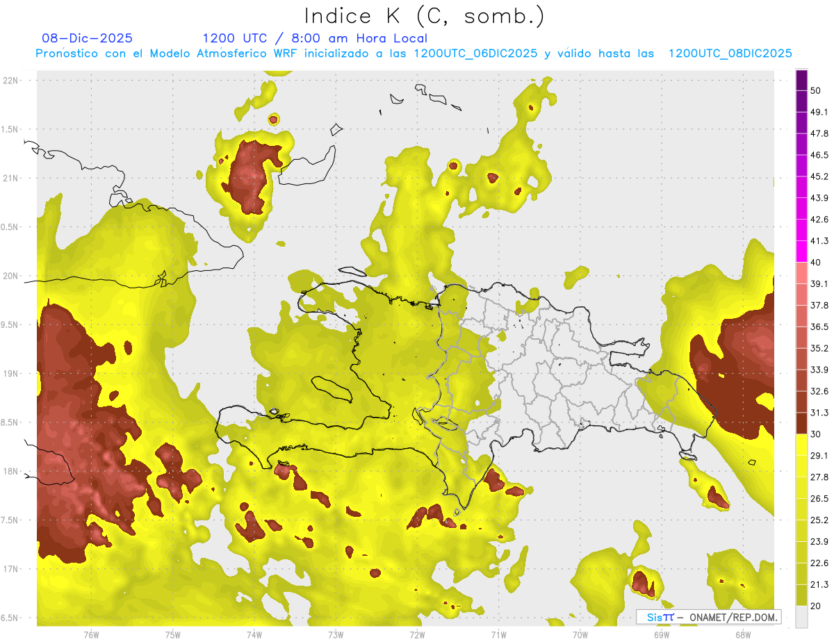The width and height of the screenshot is (834, 644).
Task: Click the '21.3' color bar value
Action: (819, 585)
